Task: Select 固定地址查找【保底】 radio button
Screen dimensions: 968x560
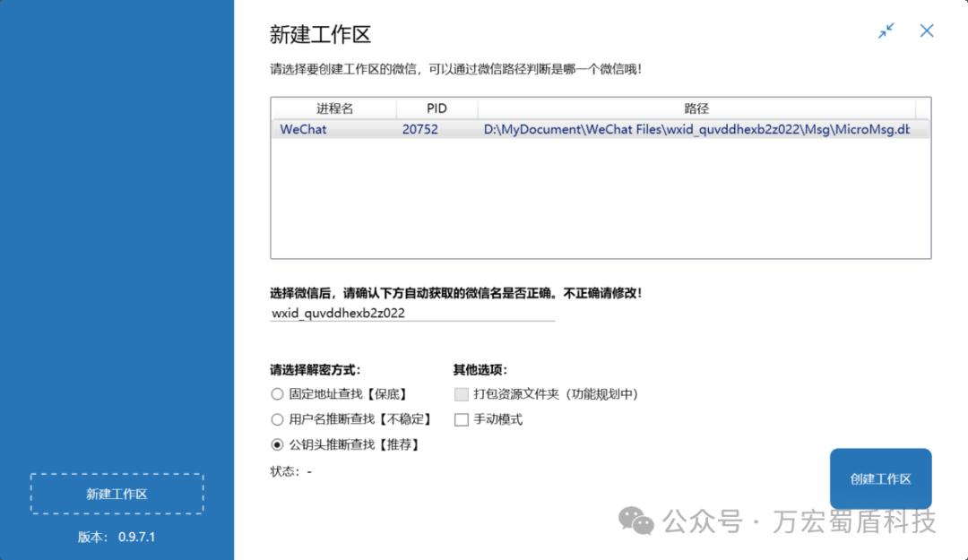Action: coord(277,394)
